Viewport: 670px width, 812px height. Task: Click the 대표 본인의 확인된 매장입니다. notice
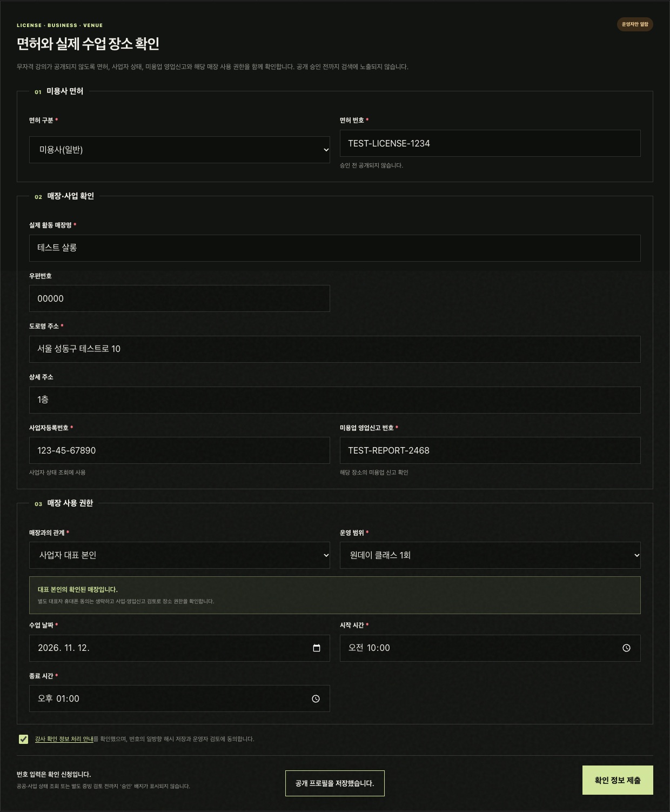click(335, 595)
